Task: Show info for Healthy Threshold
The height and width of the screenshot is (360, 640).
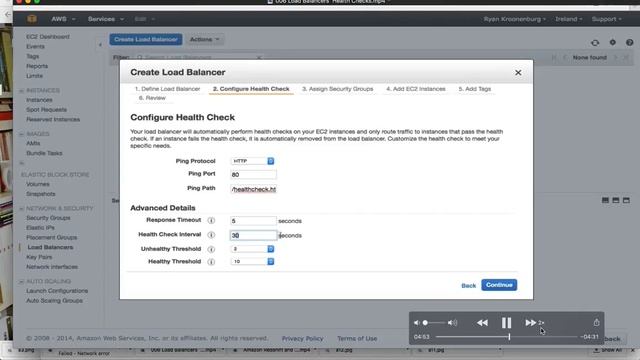Action: 211,262
